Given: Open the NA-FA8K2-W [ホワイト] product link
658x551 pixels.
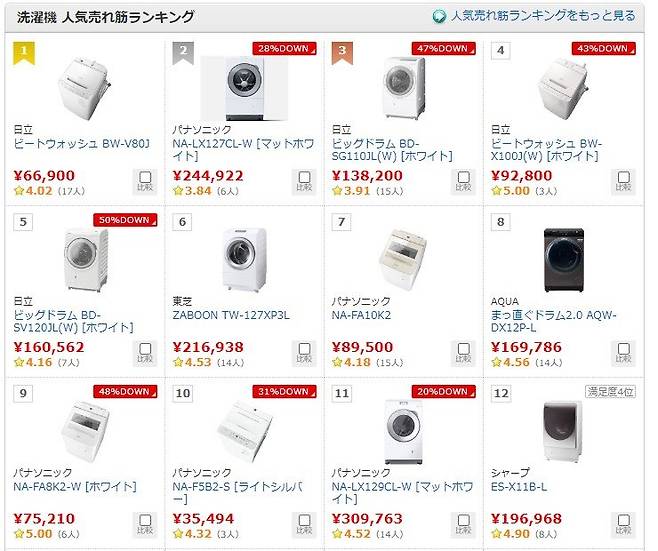Looking at the screenshot, I should (x=75, y=487).
